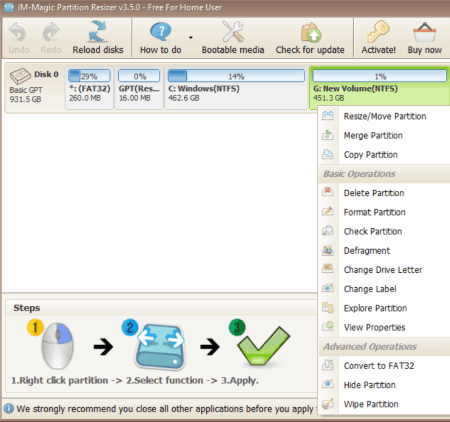Click the Steps panel heading
Viewport: 450px width, 422px height.
[x=27, y=308]
